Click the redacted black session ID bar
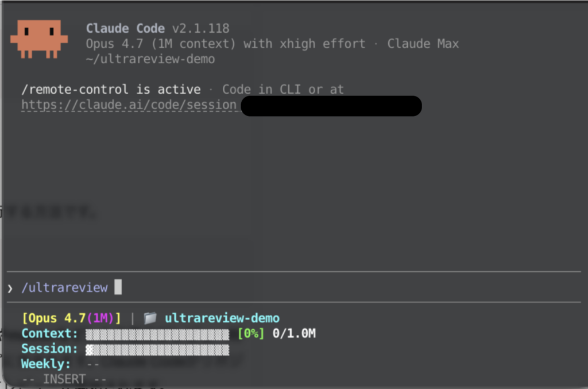Image resolution: width=588 pixels, height=389 pixels. tap(331, 106)
